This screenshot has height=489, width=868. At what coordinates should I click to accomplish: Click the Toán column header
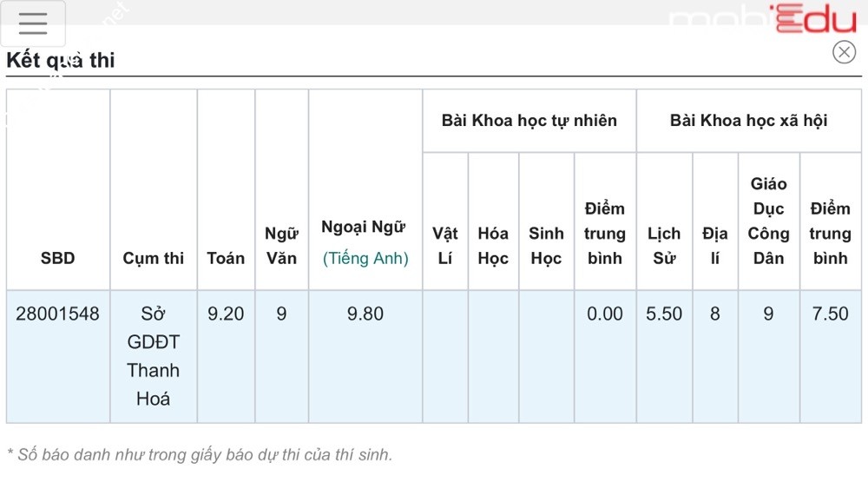point(226,258)
